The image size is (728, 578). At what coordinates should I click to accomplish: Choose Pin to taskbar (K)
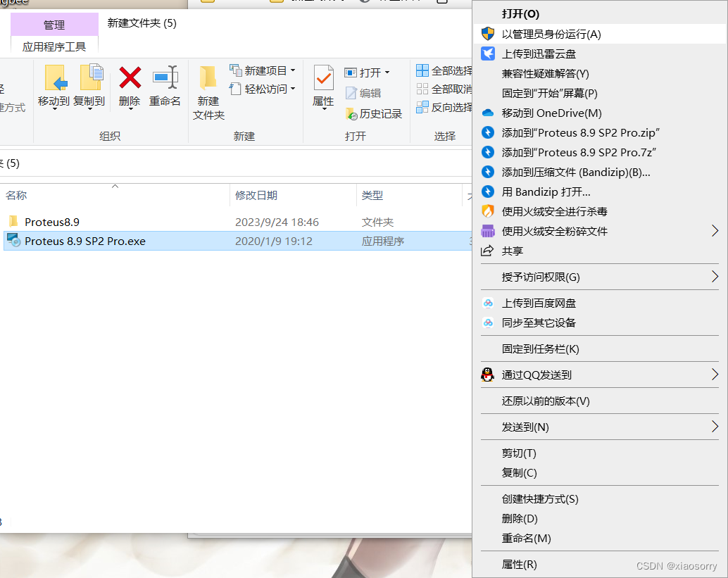pos(600,348)
